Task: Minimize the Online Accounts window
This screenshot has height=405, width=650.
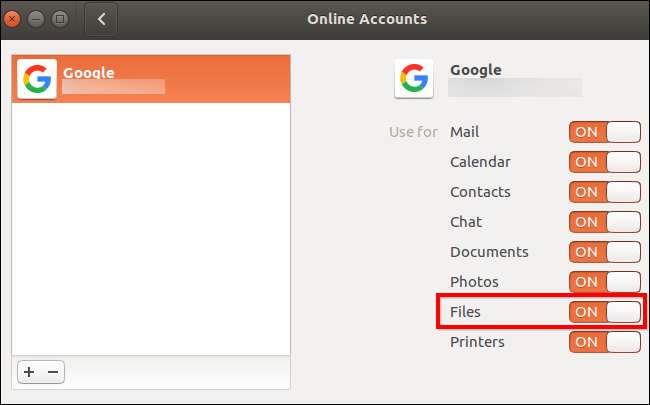Action: [x=38, y=19]
